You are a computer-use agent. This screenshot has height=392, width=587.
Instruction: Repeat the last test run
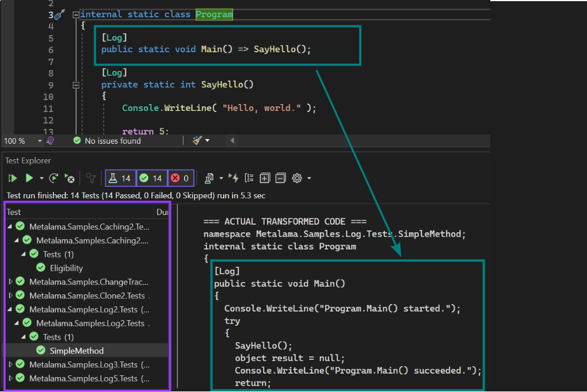click(x=54, y=178)
